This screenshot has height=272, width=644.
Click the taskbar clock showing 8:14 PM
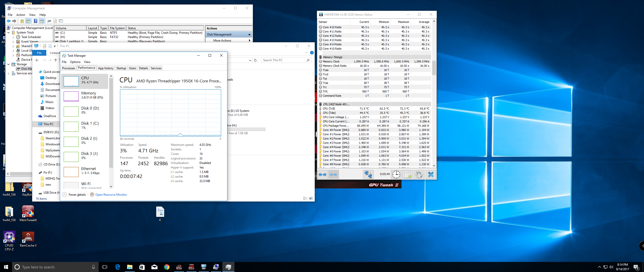click(622, 267)
